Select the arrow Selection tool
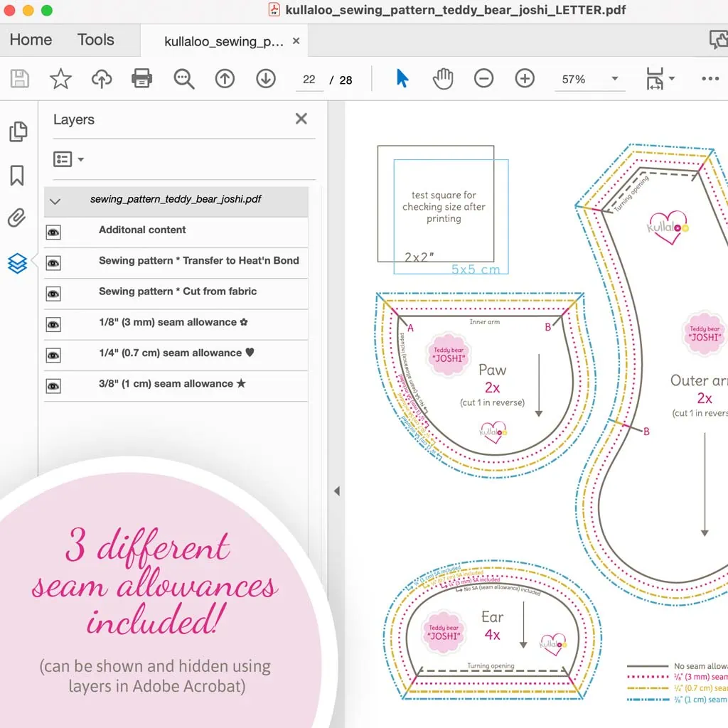 pos(402,78)
